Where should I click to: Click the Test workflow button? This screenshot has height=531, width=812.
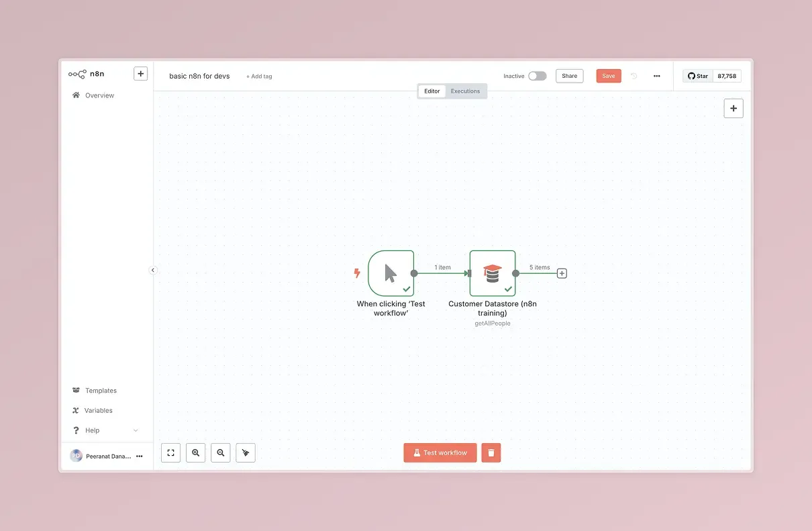point(440,453)
